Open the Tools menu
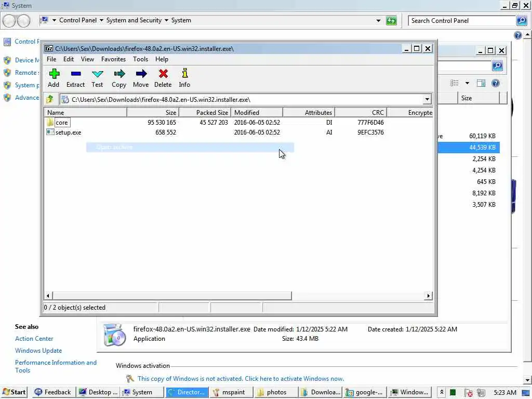Viewport: 532px width, 399px height. coord(140,59)
